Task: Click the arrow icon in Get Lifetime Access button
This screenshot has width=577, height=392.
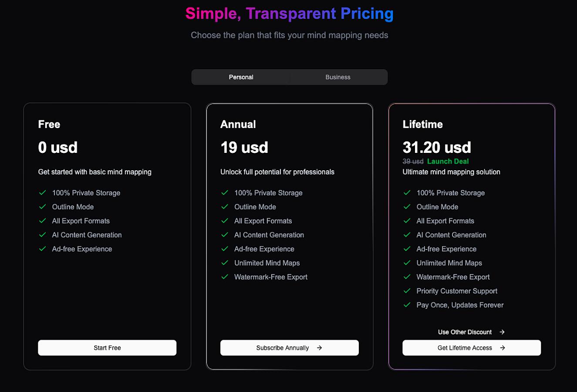Action: tap(503, 348)
